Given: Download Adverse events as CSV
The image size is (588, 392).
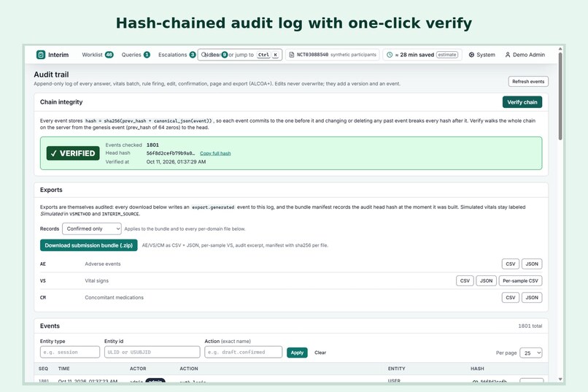Looking at the screenshot, I should [x=511, y=264].
